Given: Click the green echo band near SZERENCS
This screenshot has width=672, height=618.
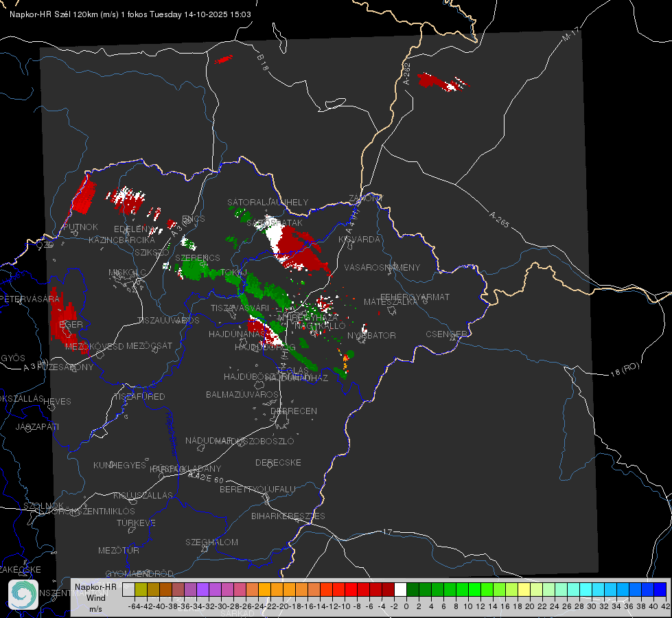Looking at the screenshot, I should click(198, 270).
